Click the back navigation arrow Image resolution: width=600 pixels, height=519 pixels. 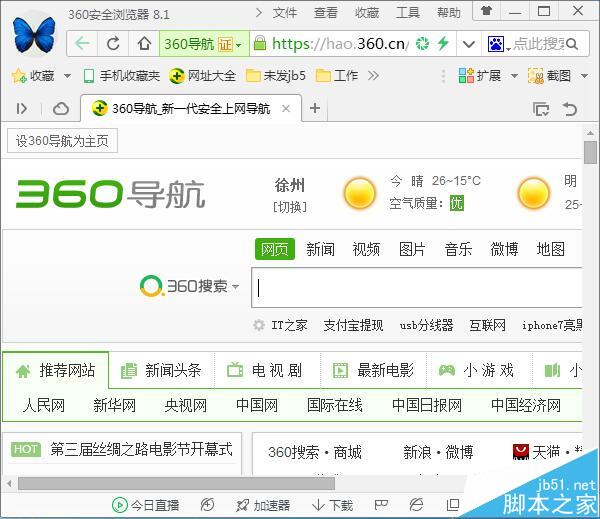click(x=82, y=44)
